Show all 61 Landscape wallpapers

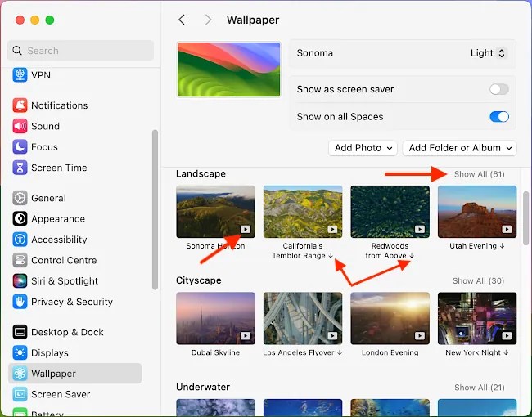tap(479, 174)
